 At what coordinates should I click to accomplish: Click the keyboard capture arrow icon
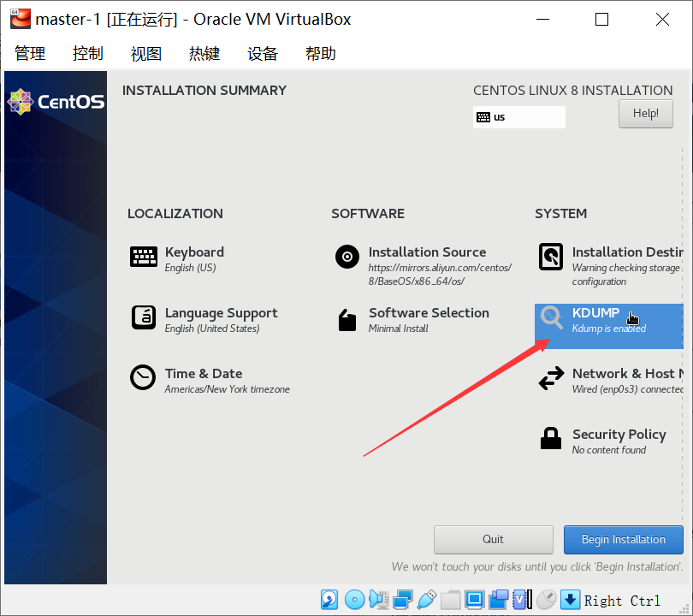(570, 600)
